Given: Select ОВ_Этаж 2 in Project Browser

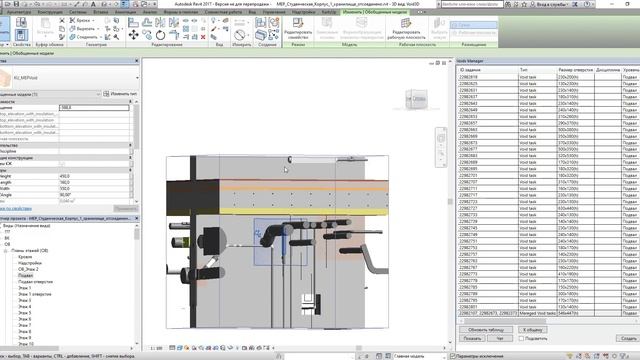Looking at the screenshot, I should [x=28, y=269].
